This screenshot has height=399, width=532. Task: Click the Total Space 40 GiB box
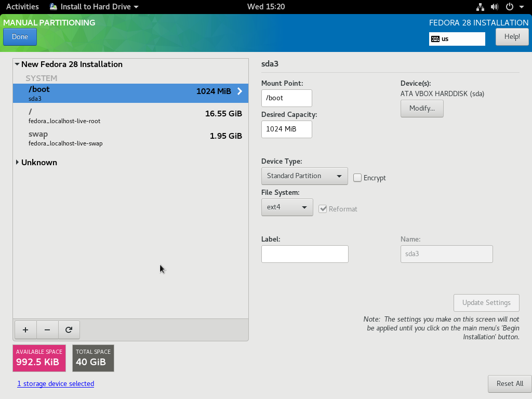tap(93, 358)
